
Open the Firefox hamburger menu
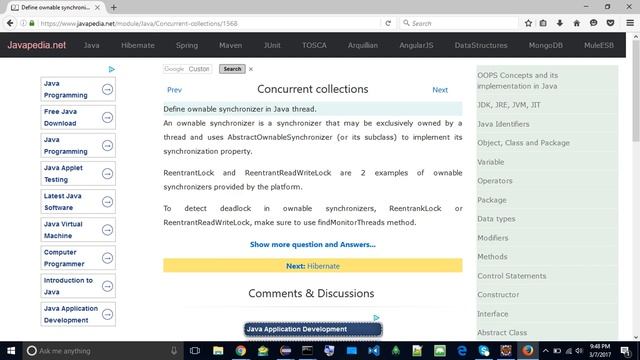(630, 23)
